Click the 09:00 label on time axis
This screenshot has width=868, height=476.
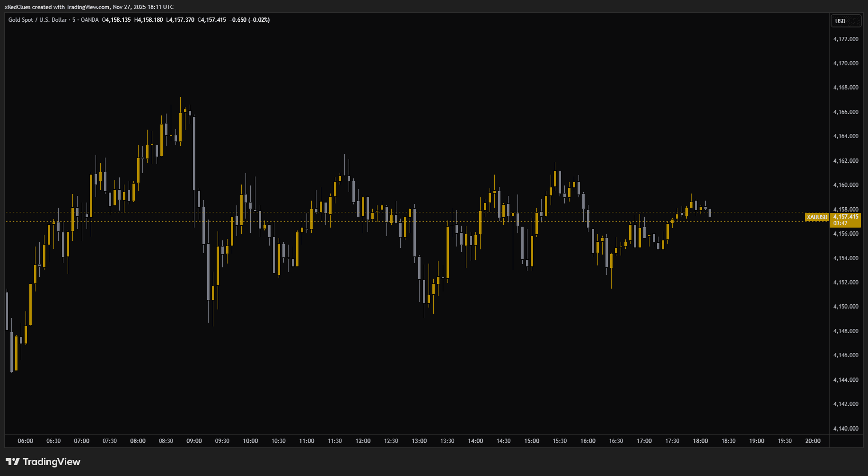[x=194, y=441]
